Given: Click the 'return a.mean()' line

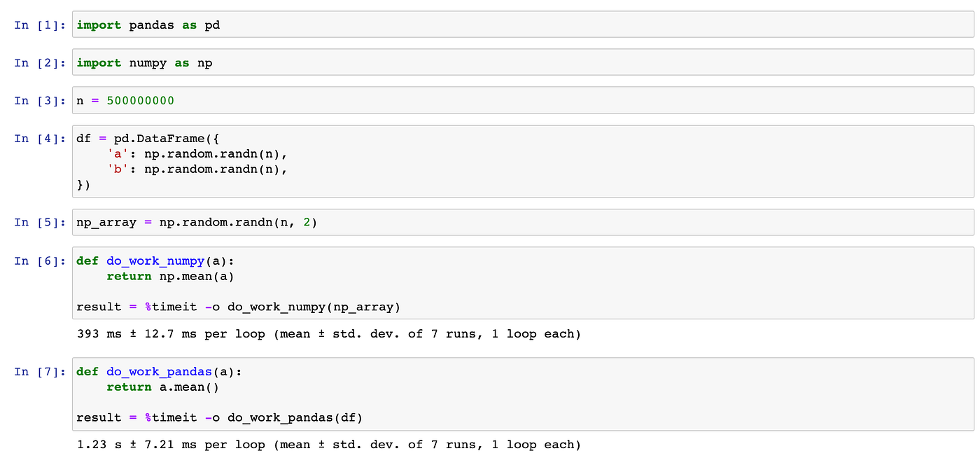Looking at the screenshot, I should (162, 387).
